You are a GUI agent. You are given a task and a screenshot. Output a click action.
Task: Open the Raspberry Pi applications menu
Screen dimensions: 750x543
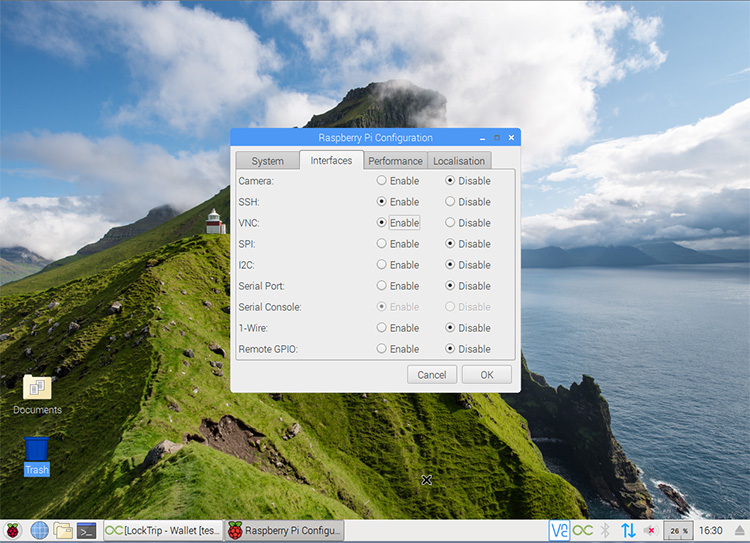point(13,530)
